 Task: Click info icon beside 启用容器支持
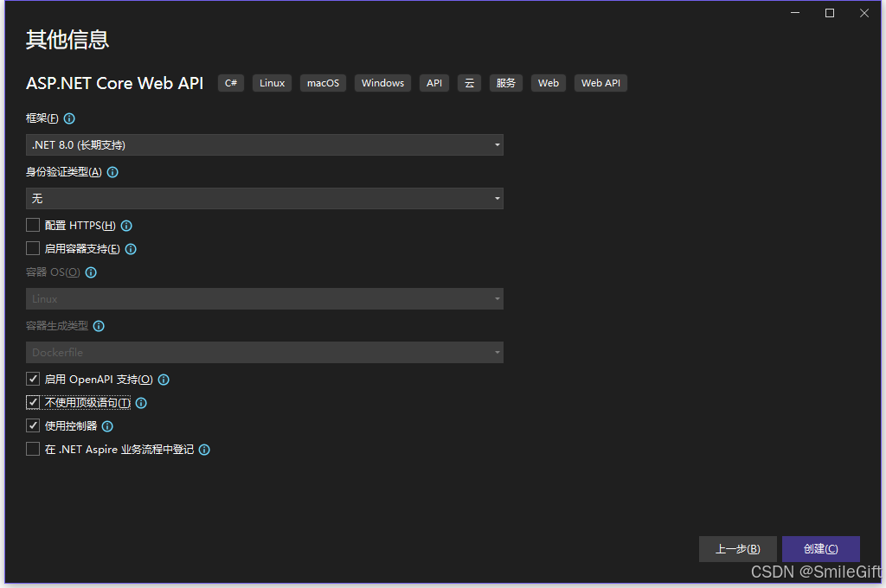[131, 249]
